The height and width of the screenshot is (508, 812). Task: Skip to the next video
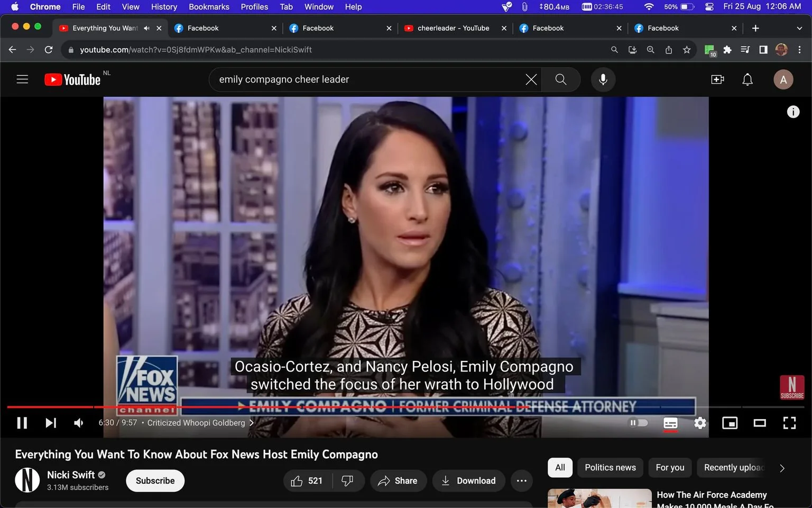click(x=51, y=423)
